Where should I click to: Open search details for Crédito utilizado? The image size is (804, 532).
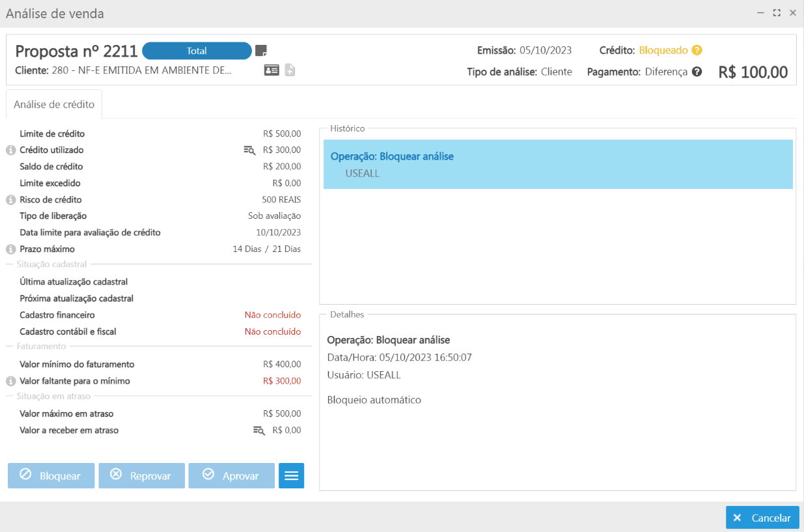(249, 150)
